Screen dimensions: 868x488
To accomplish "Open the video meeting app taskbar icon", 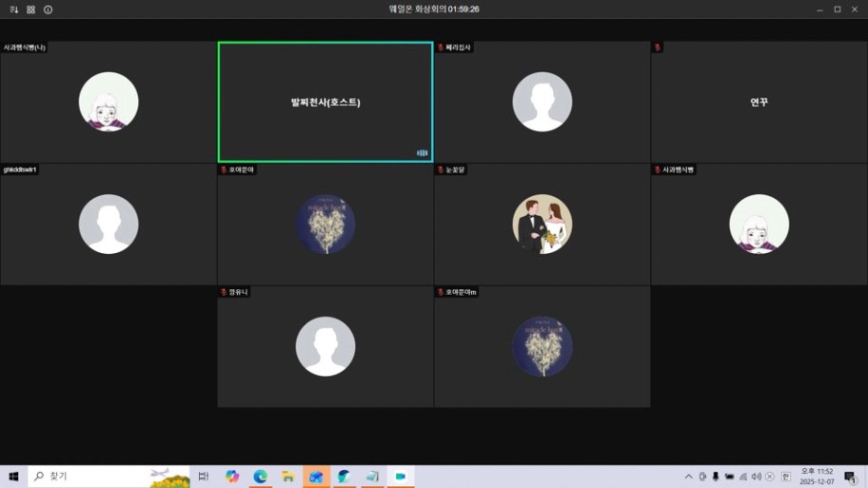I will [x=401, y=477].
